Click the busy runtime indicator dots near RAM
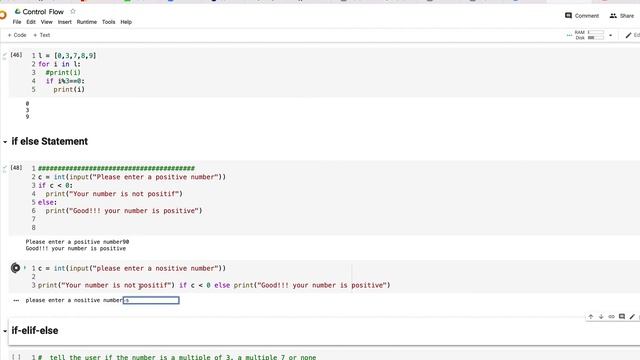 (x=569, y=36)
